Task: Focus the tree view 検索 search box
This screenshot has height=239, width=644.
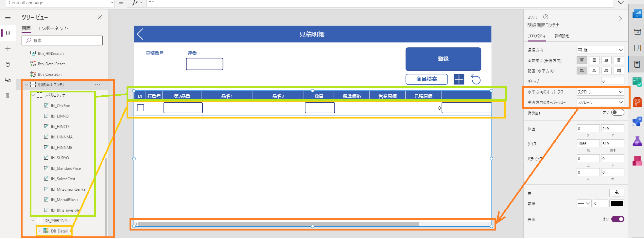Action: pyautogui.click(x=62, y=40)
